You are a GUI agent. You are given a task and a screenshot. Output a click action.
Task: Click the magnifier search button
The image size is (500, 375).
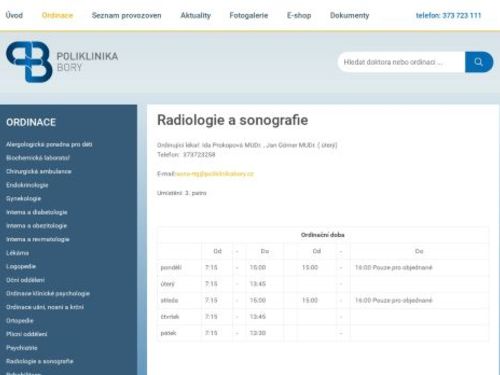[x=479, y=62]
